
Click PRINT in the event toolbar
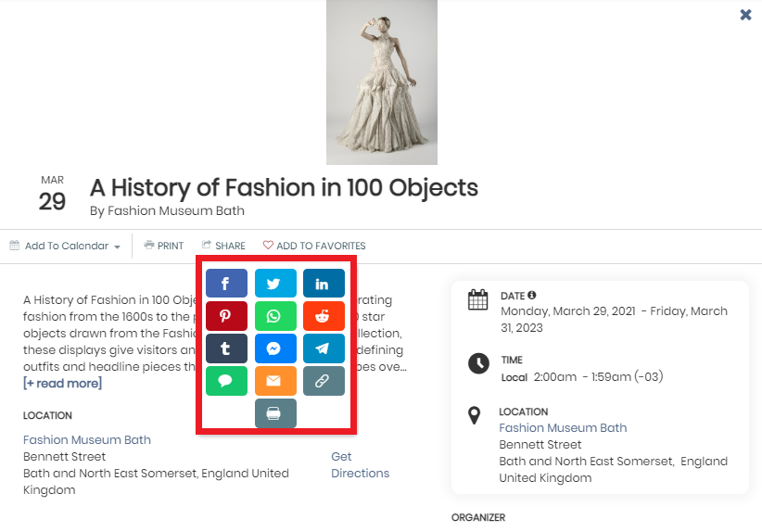[x=164, y=246]
